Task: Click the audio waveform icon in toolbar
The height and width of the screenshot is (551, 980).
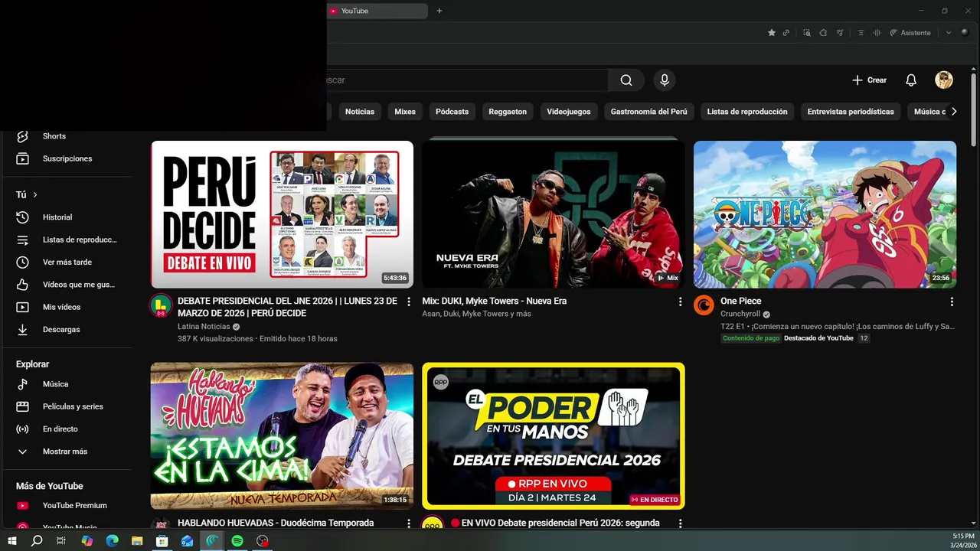Action: point(877,33)
